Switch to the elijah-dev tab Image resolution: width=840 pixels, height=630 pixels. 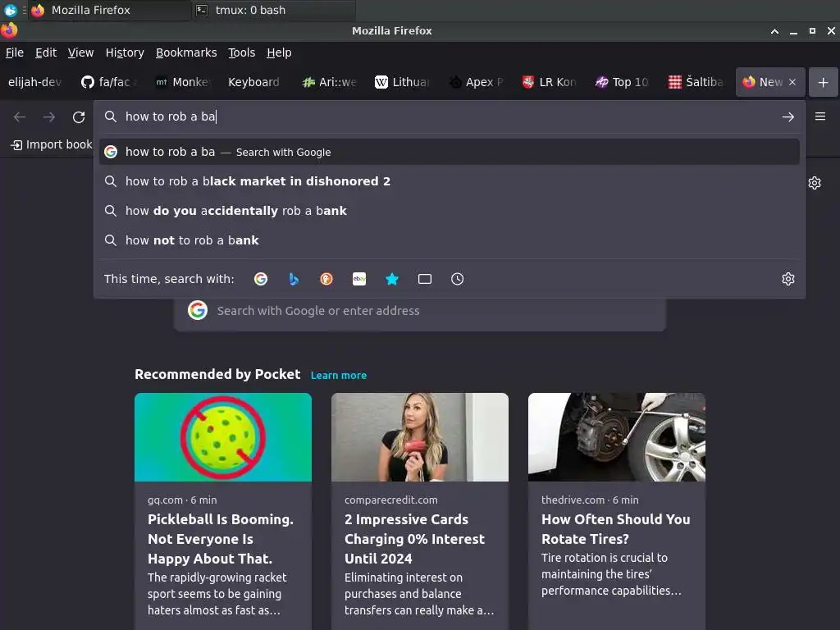click(x=35, y=82)
